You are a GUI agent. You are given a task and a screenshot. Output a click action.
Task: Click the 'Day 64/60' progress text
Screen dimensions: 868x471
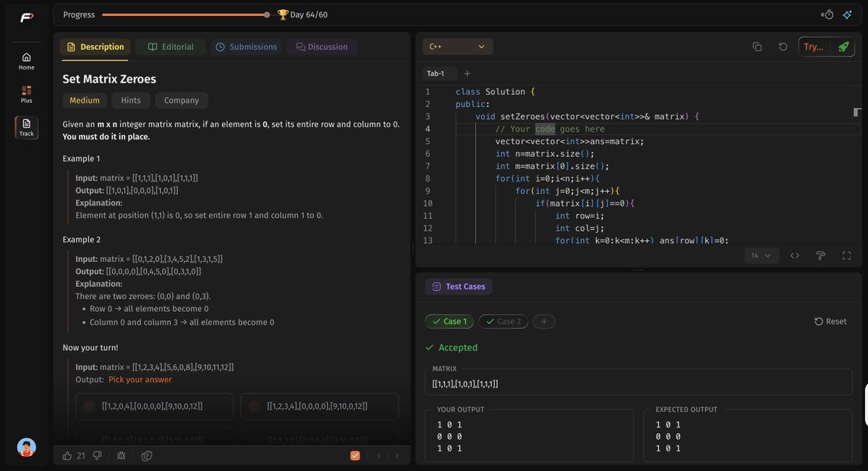click(309, 14)
